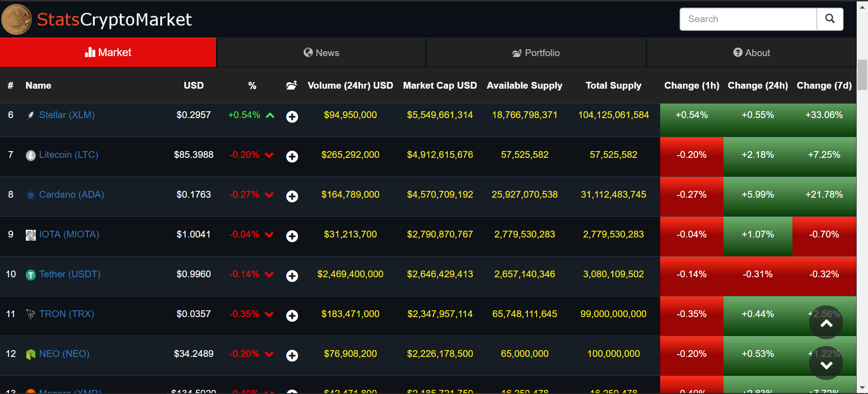Viewport: 868px width, 394px height.
Task: Click the search magnifier button
Action: point(830,19)
